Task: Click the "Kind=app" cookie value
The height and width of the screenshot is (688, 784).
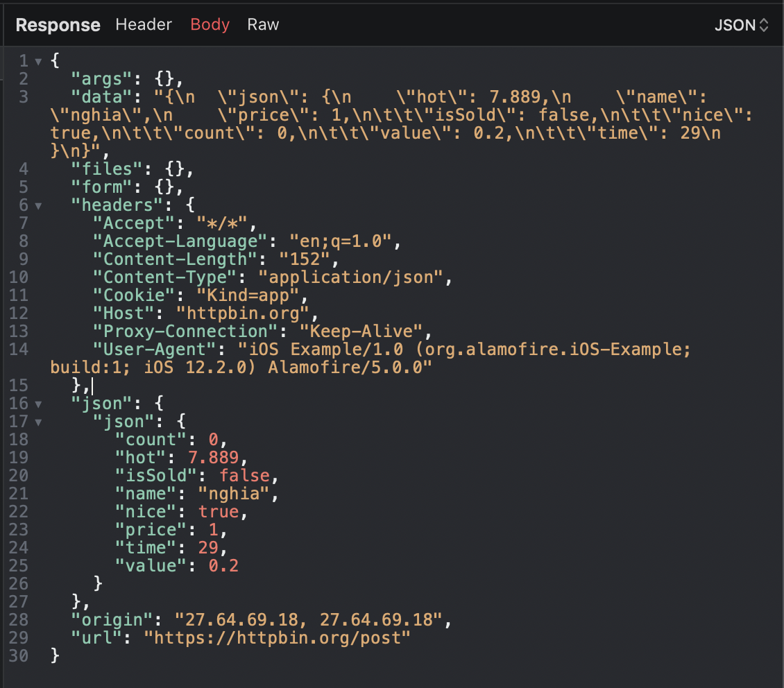Action: click(x=248, y=295)
